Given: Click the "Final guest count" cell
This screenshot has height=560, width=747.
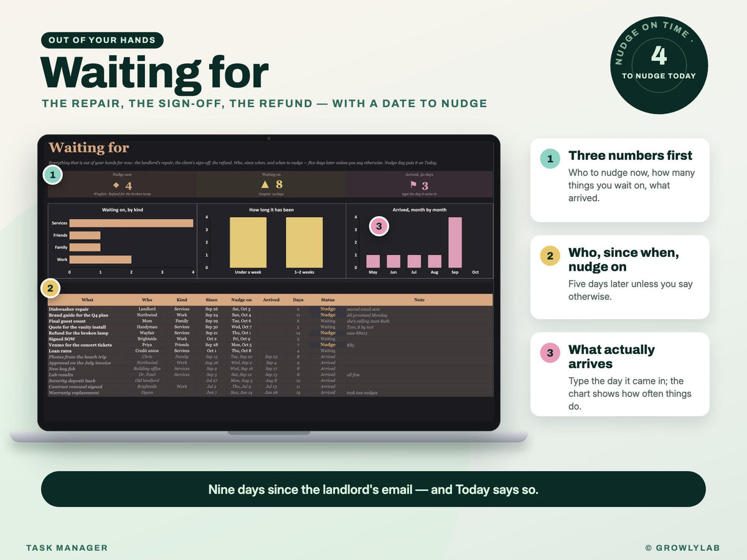Looking at the screenshot, I should [x=67, y=321].
